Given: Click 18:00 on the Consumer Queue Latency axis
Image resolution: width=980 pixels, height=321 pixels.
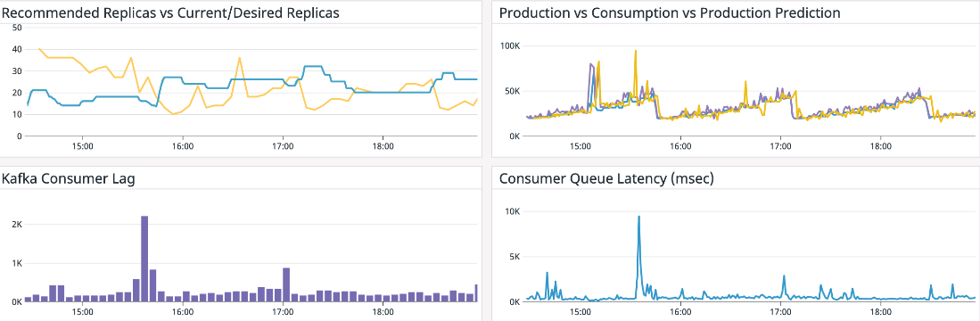Looking at the screenshot, I should coord(880,311).
